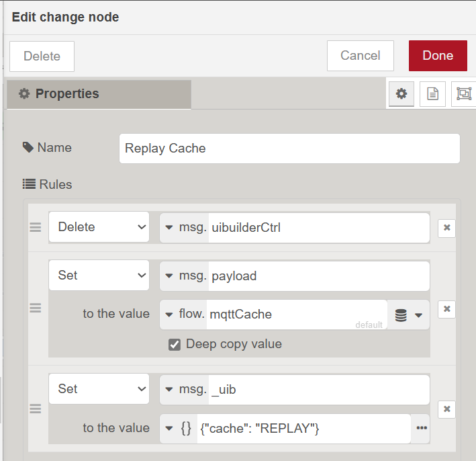Click drag handle of msg.payload rule
This screenshot has height=461, width=476.
(x=36, y=308)
